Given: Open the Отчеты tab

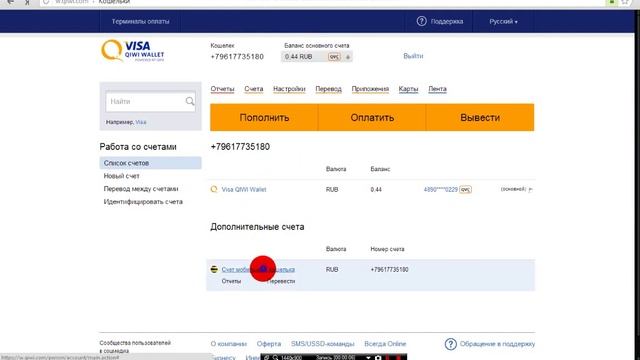Looking at the screenshot, I should click(222, 89).
